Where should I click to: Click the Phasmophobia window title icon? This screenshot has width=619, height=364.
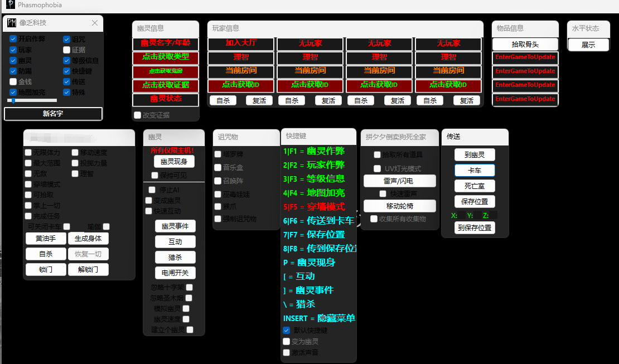[10, 4]
